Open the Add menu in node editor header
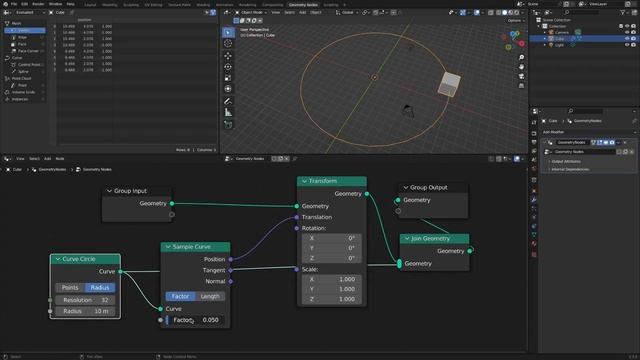Viewport: 640px width, 360px height. 47,159
